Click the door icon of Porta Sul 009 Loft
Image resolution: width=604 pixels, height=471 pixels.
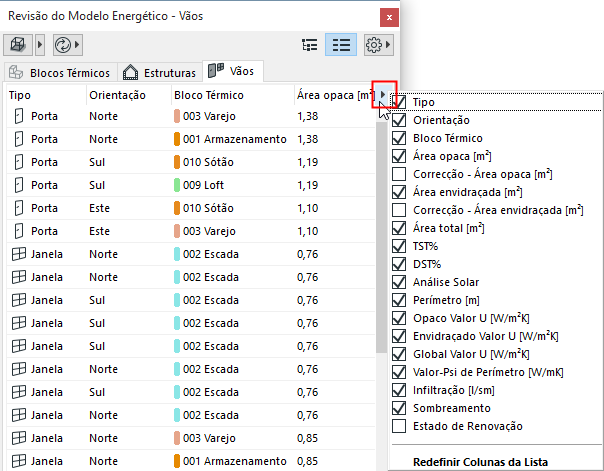click(x=19, y=185)
